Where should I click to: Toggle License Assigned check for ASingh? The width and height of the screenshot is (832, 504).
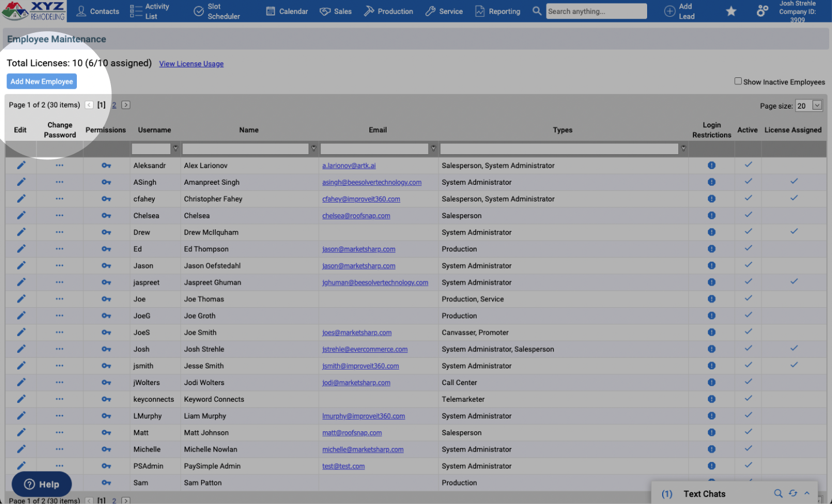point(794,181)
